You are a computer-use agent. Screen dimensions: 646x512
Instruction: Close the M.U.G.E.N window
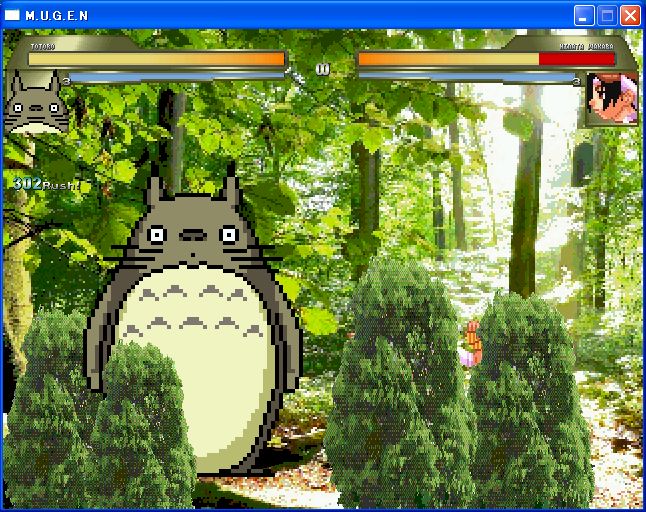tap(630, 16)
